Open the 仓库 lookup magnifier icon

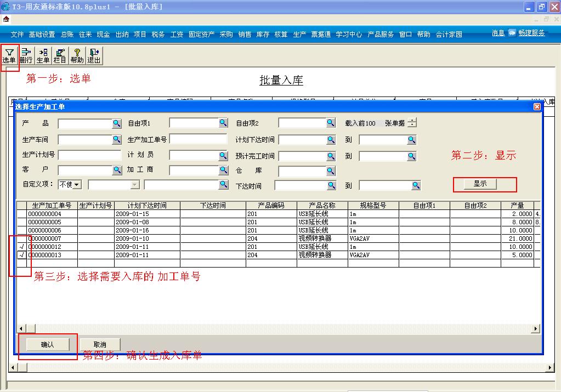[330, 170]
